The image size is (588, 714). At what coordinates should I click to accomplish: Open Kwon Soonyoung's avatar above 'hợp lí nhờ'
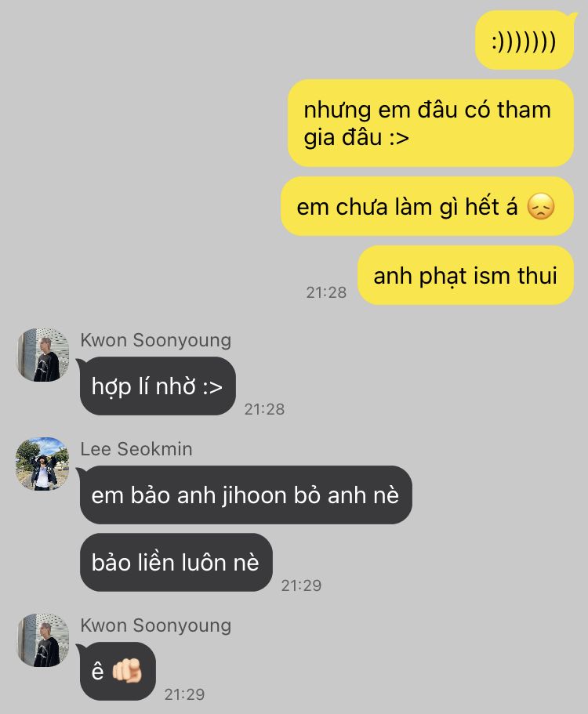click(x=43, y=355)
